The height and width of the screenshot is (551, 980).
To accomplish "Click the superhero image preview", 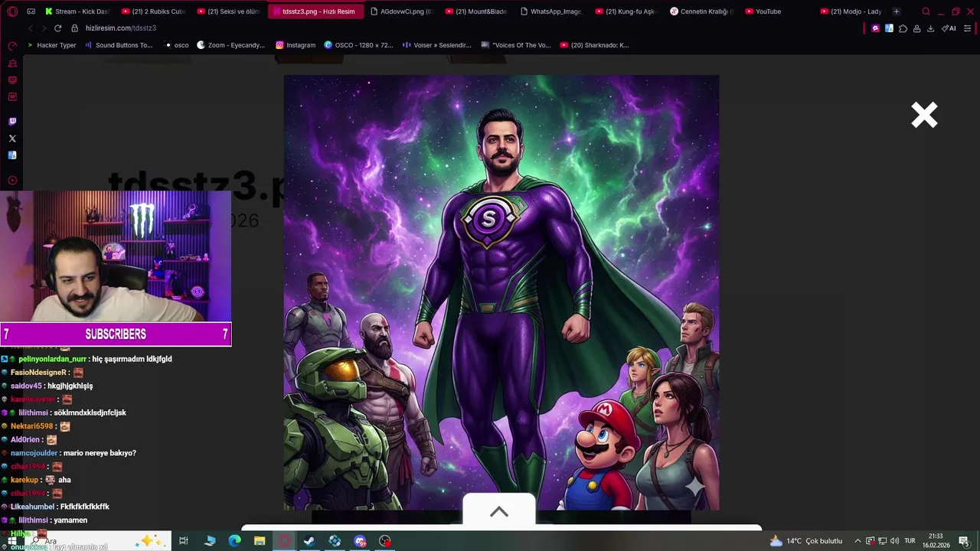I will point(501,292).
